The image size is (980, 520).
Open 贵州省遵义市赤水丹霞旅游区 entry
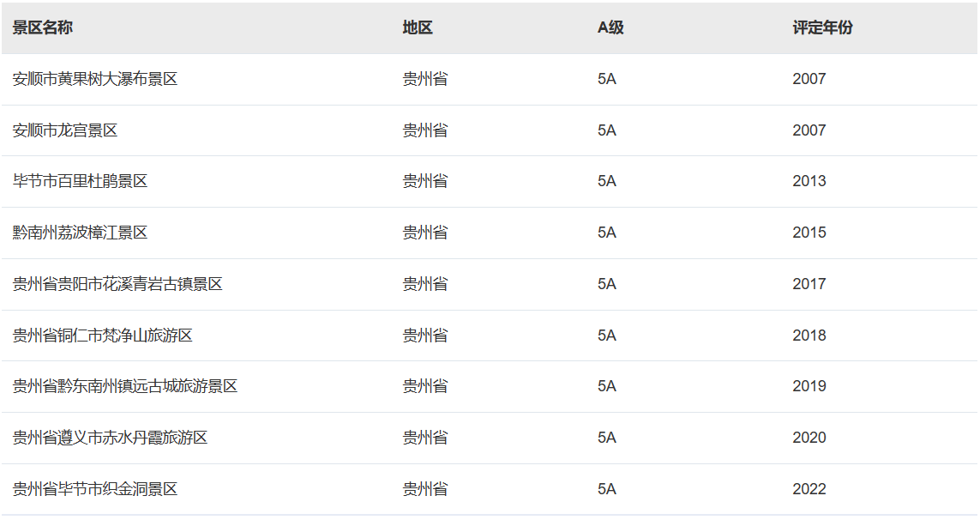coord(110,438)
